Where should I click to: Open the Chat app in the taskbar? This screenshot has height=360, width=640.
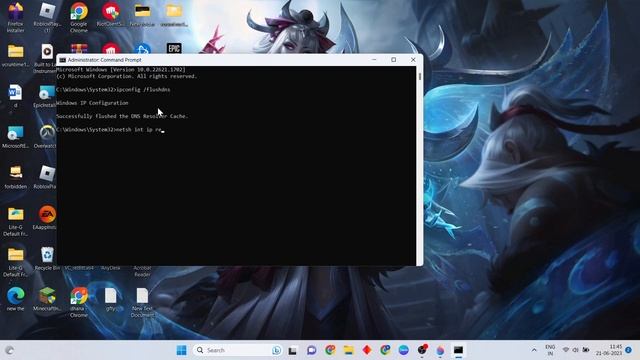[312, 350]
